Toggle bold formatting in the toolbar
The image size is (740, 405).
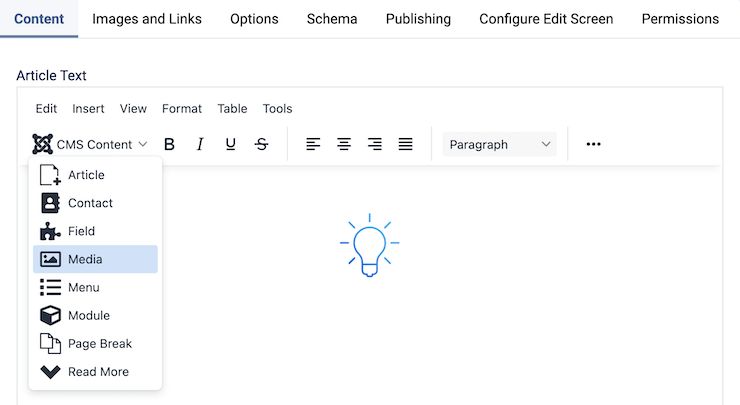coord(169,144)
